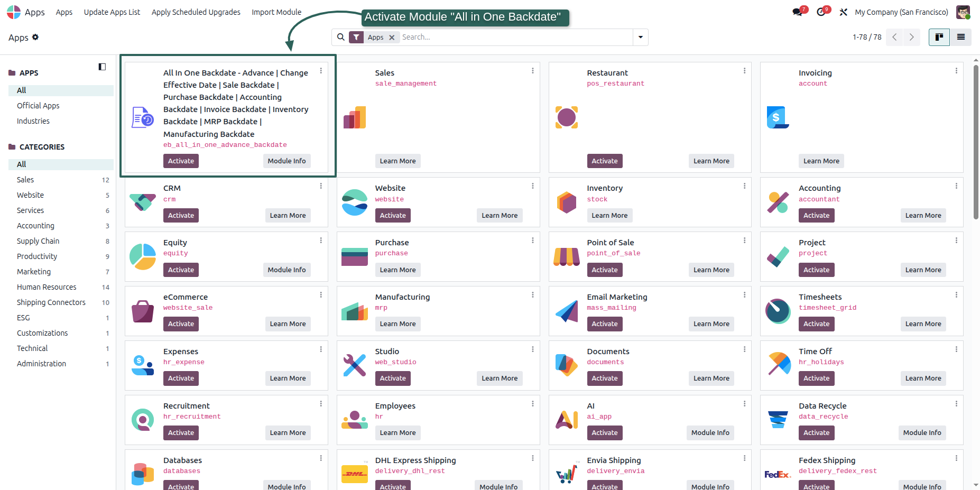Screen dimensions: 980x490
Task: Click the 1-78 / 78 pager counter
Action: pyautogui.click(x=867, y=37)
